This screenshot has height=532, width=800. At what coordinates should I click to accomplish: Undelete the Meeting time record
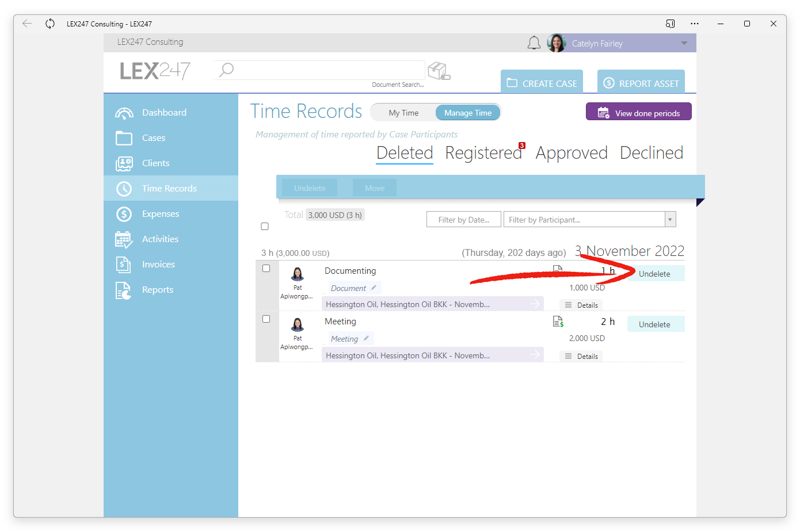656,324
